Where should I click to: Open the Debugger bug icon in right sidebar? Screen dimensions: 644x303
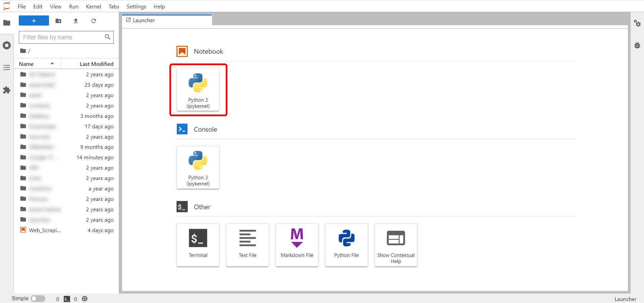point(637,45)
